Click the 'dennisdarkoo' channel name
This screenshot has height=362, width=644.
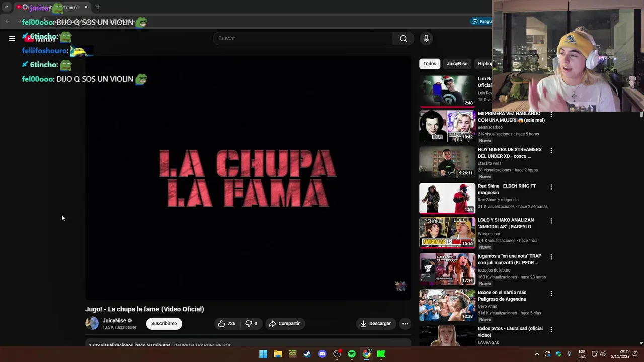pos(490,127)
